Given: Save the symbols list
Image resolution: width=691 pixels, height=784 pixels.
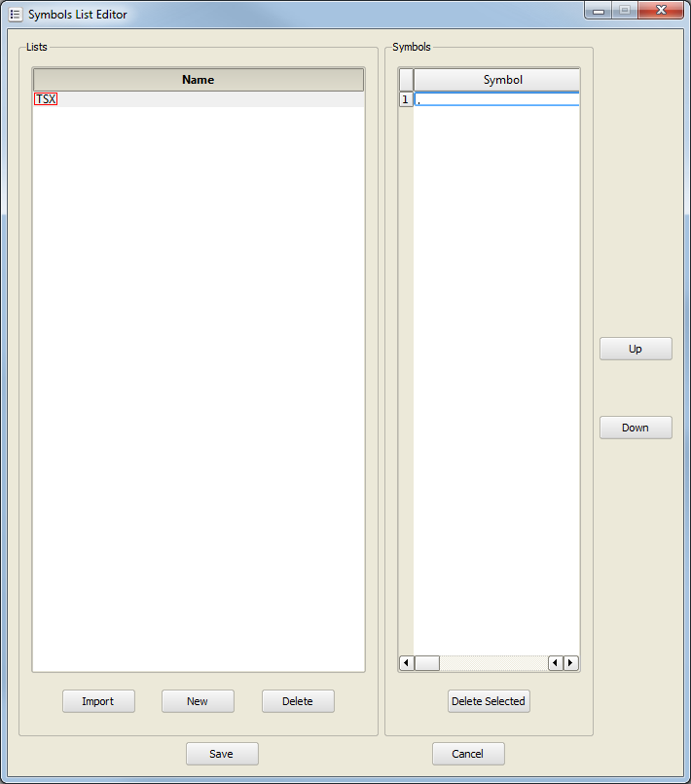Looking at the screenshot, I should pos(222,754).
